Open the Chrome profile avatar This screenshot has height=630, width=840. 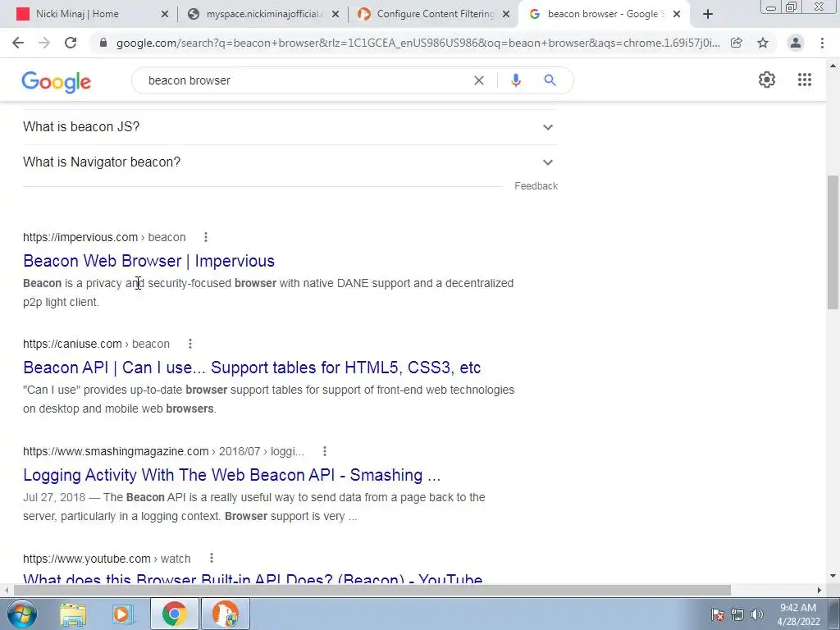[x=796, y=43]
